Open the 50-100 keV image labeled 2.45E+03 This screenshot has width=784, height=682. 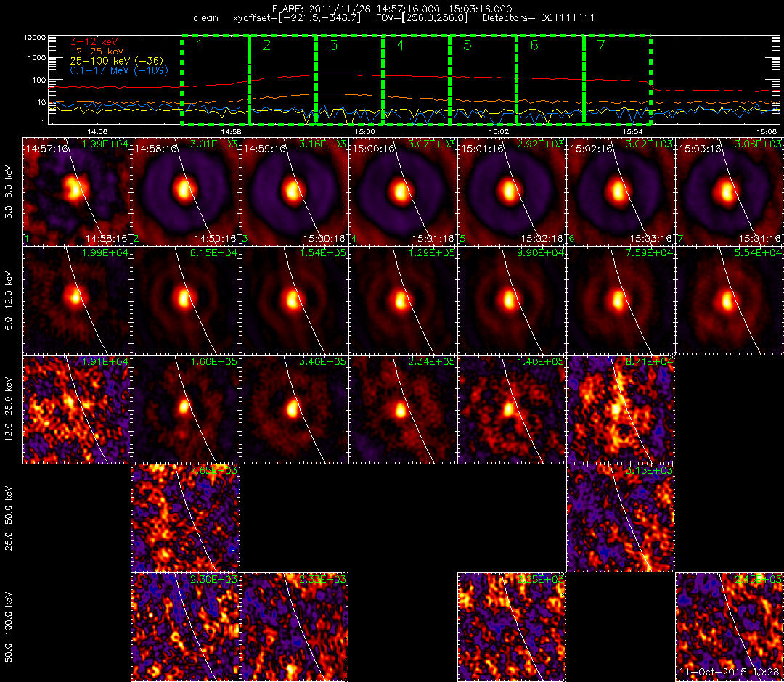tap(730, 628)
